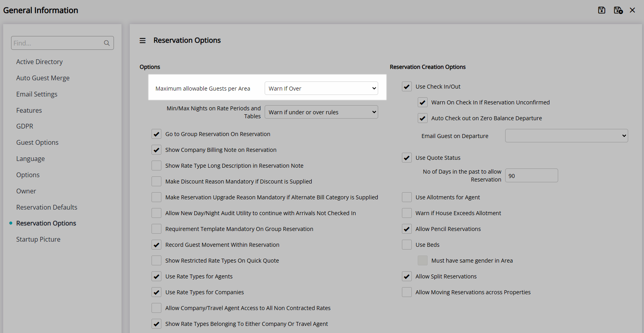Uncheck Warn On Check In If Reservation Unconfirmed
Screen dimensions: 644x333
(422, 102)
